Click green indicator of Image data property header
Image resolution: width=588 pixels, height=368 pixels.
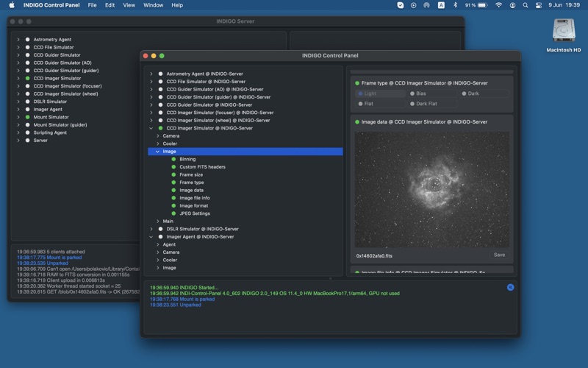[x=357, y=121]
